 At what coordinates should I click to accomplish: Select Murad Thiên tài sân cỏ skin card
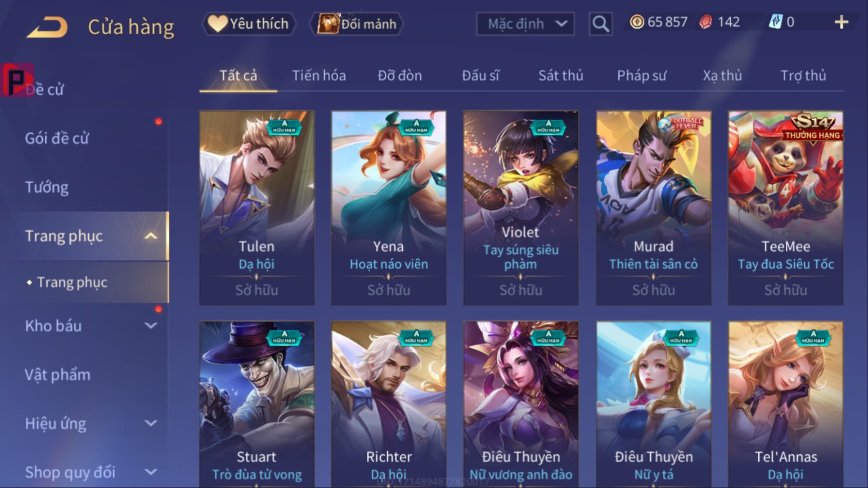coord(653,208)
